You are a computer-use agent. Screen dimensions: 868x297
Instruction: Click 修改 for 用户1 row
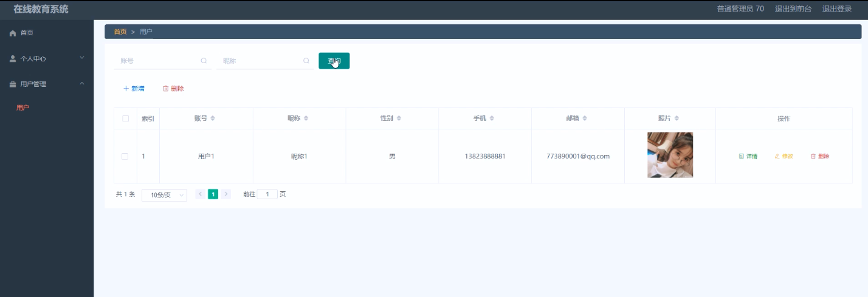pyautogui.click(x=784, y=156)
